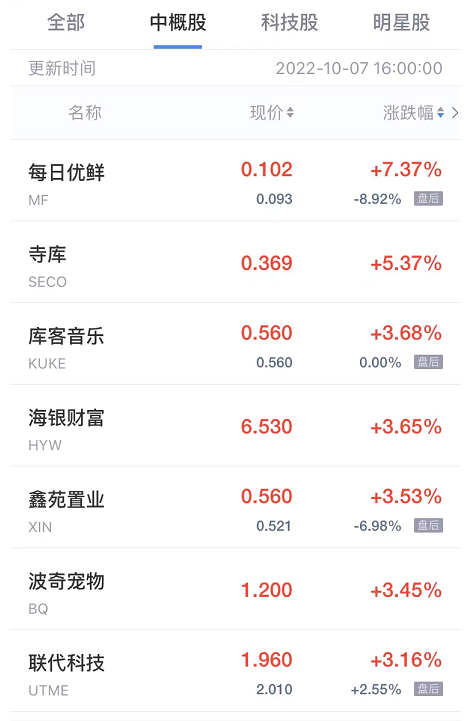Open 波奇宠物 BQ stock details
Image resolution: width=471 pixels, height=721 pixels.
pyautogui.click(x=236, y=589)
